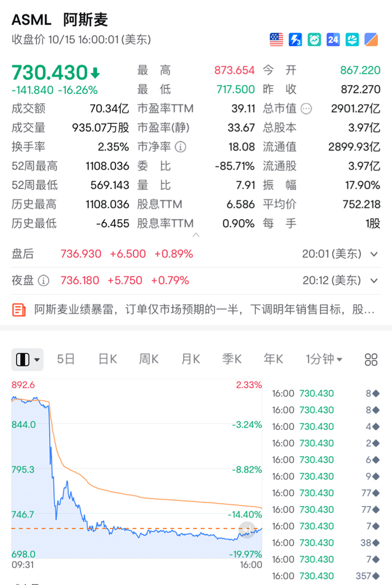Tap the trade tick with volume 9
Screen dimensions: 392x585
point(325,476)
